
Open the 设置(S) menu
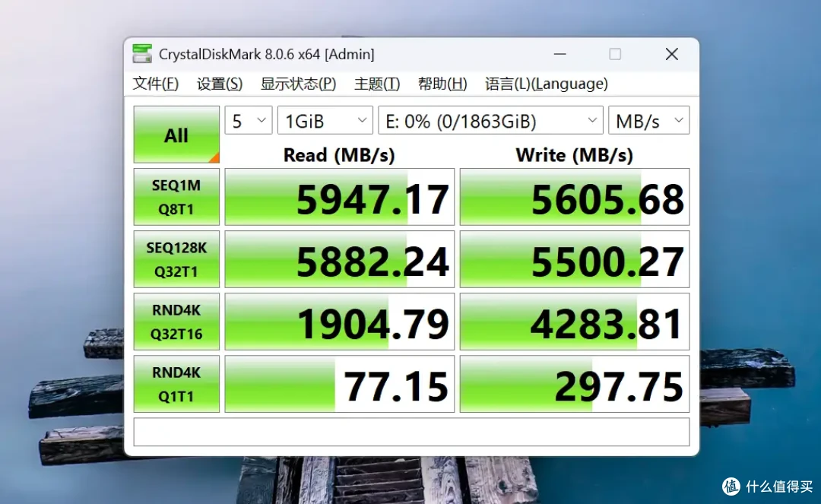tap(220, 84)
